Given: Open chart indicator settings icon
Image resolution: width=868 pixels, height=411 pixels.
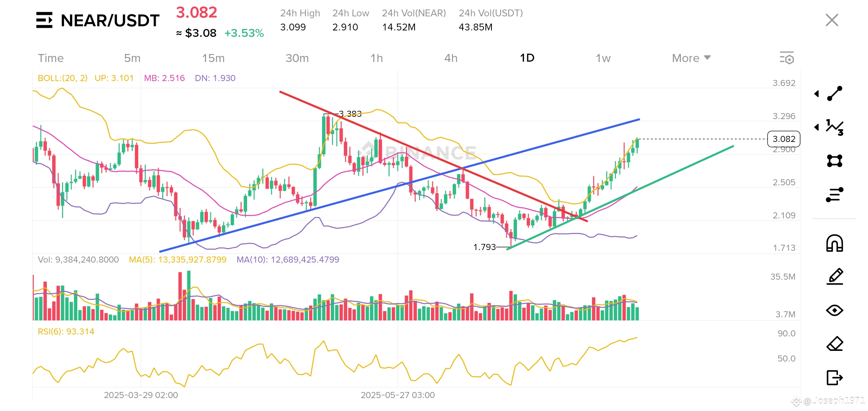Looking at the screenshot, I should 787,58.
